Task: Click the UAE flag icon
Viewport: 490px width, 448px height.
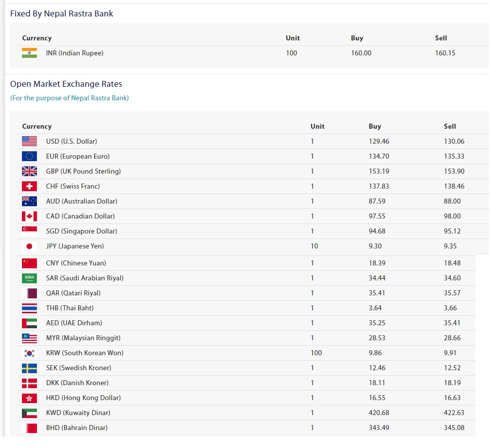Action: 29,323
